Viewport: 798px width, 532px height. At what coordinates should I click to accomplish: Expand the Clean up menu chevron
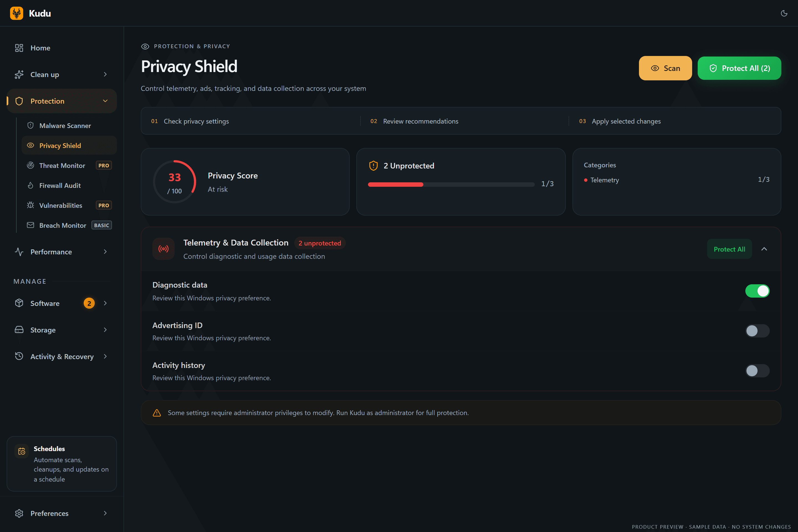pyautogui.click(x=105, y=74)
